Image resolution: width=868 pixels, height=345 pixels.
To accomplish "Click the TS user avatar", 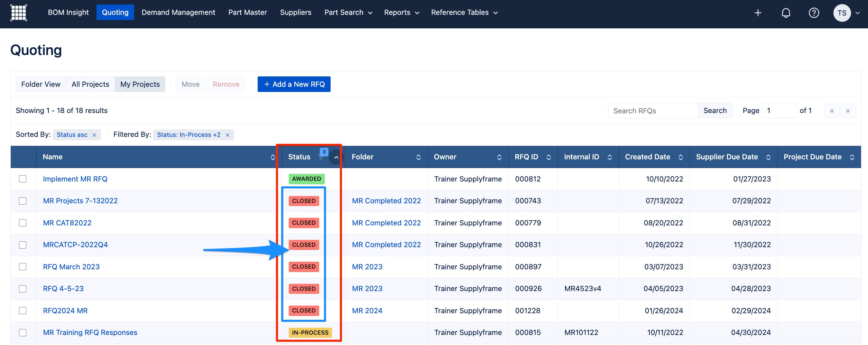I will (x=842, y=13).
